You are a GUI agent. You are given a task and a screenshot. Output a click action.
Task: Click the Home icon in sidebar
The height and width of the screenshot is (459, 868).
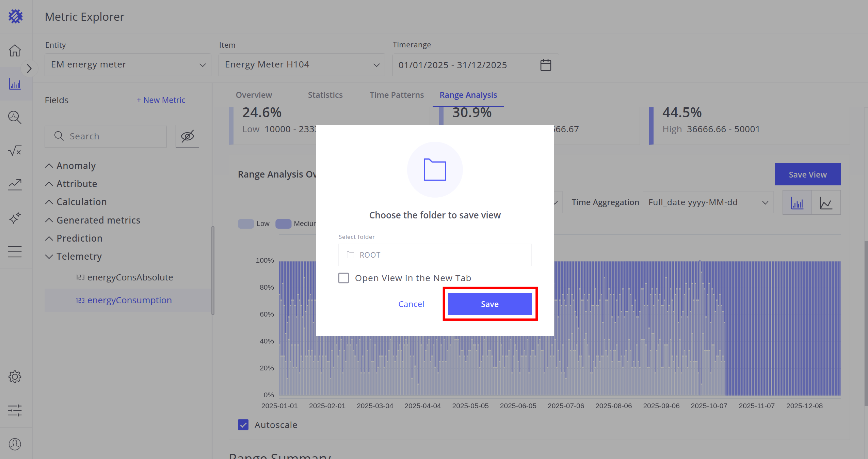pos(15,50)
